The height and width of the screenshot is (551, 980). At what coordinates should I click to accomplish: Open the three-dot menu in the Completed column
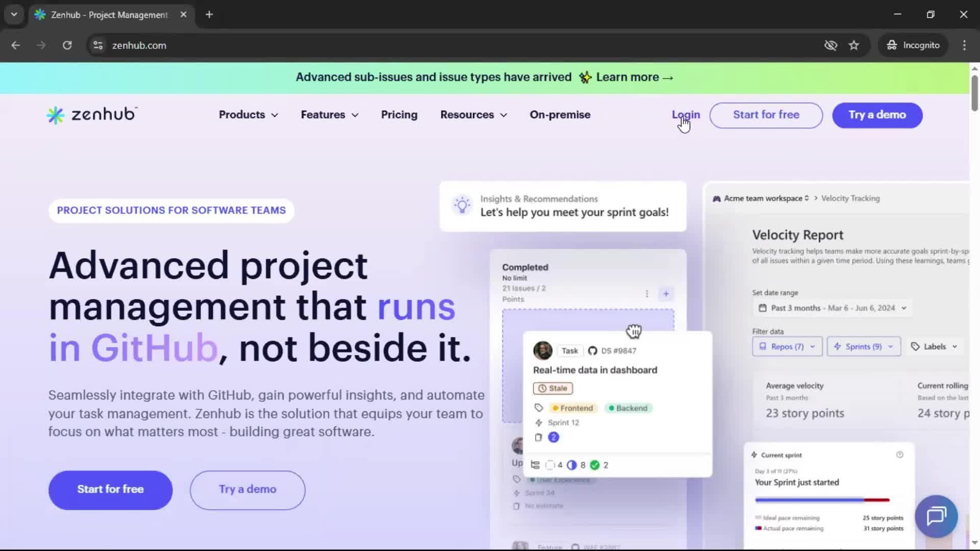click(646, 294)
